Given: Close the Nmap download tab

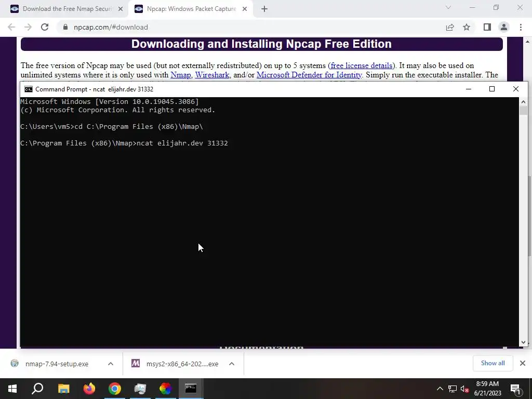Looking at the screenshot, I should click(121, 9).
